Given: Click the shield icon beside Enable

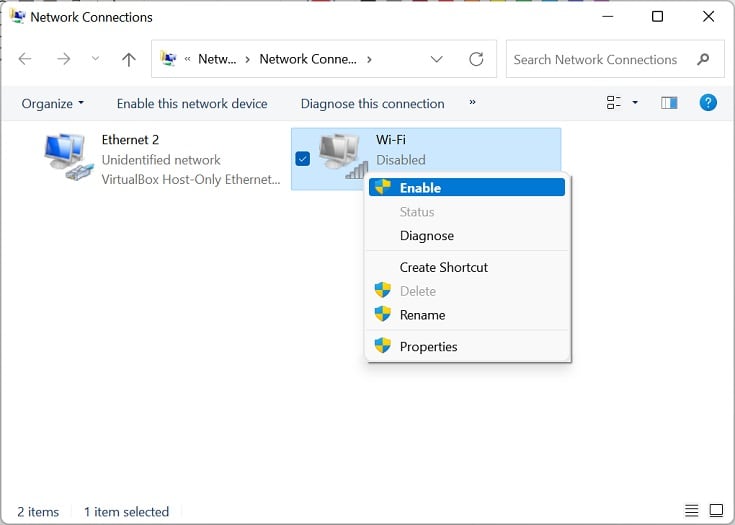Looking at the screenshot, I should point(383,187).
